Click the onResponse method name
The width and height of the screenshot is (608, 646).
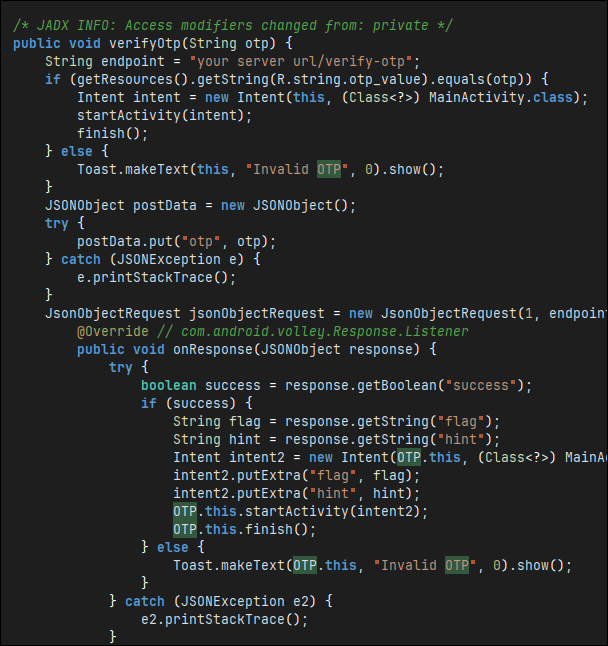(213, 349)
